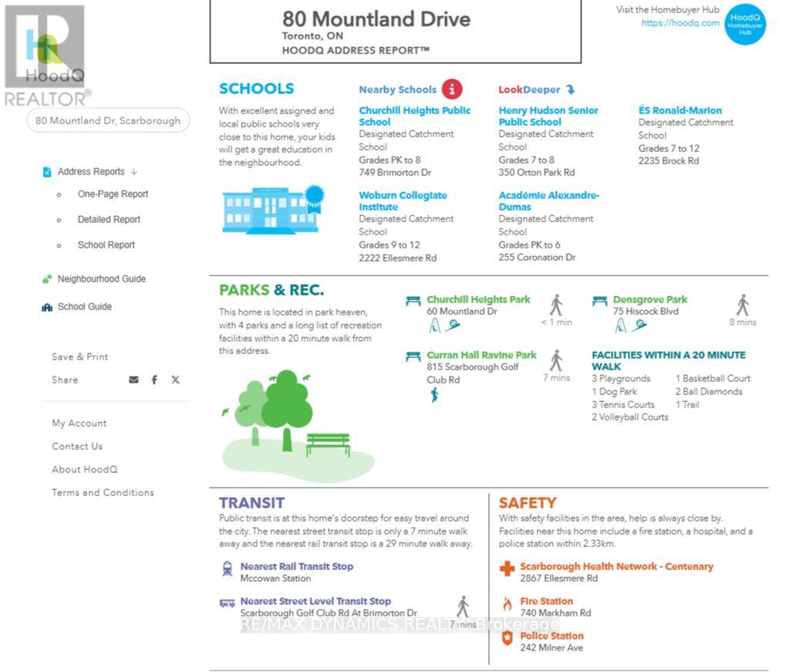Follow the https://hoodq.com link
Viewport: 799px width, 672px height.
point(679,23)
